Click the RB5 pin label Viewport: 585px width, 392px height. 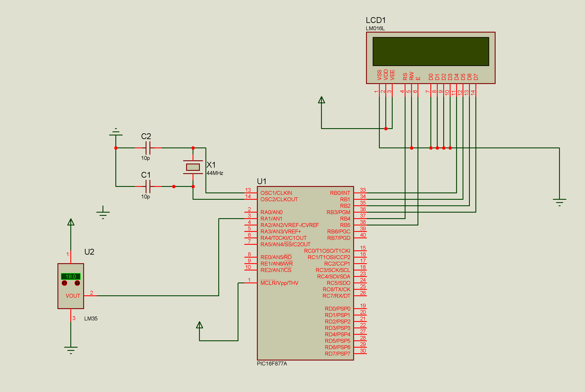[345, 225]
